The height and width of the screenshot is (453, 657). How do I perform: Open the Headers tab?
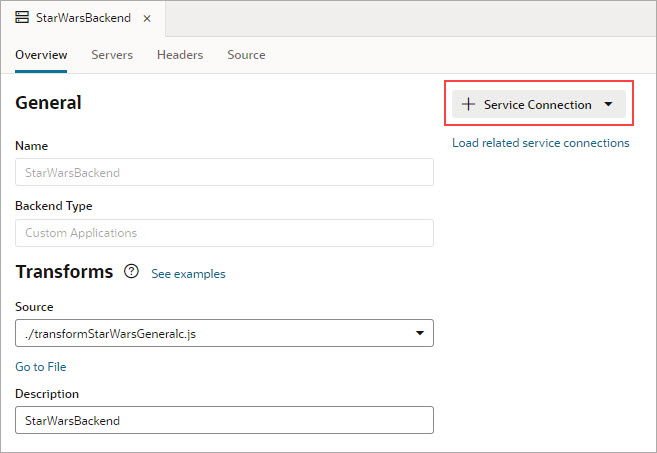(x=180, y=55)
